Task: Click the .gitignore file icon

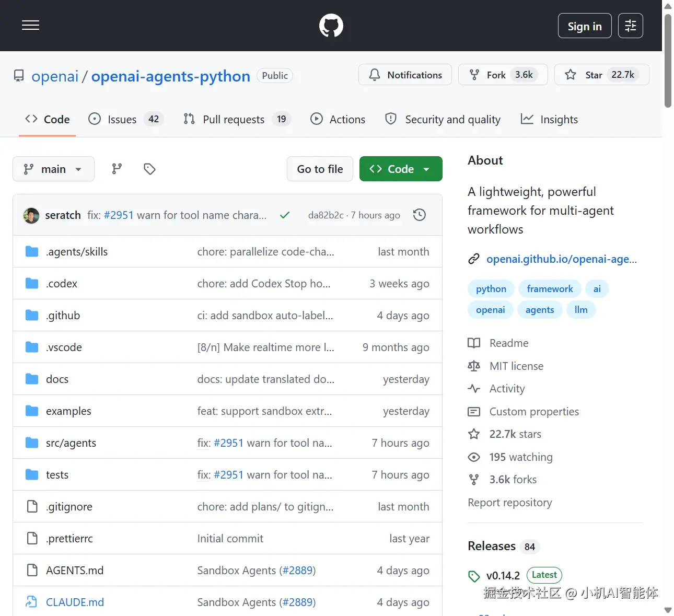Action: pos(32,506)
